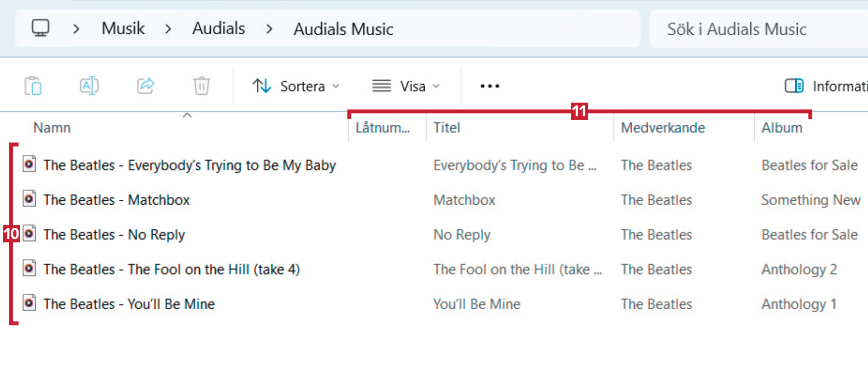The image size is (868, 389).
Task: Expand chevron after Audials in breadcrumb
Action: coord(269,29)
